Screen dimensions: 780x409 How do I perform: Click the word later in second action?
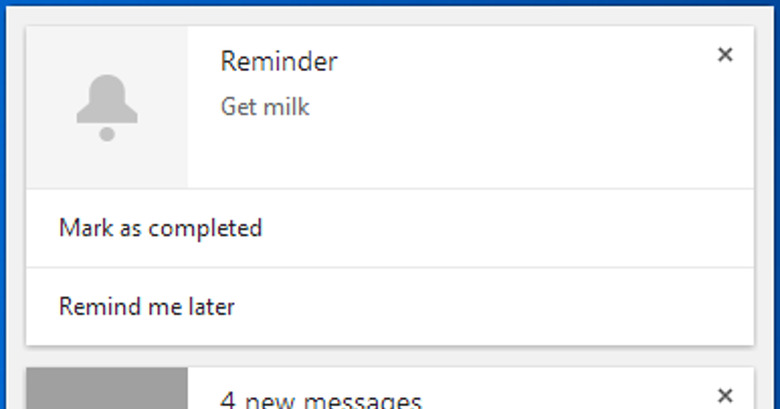pyautogui.click(x=211, y=307)
